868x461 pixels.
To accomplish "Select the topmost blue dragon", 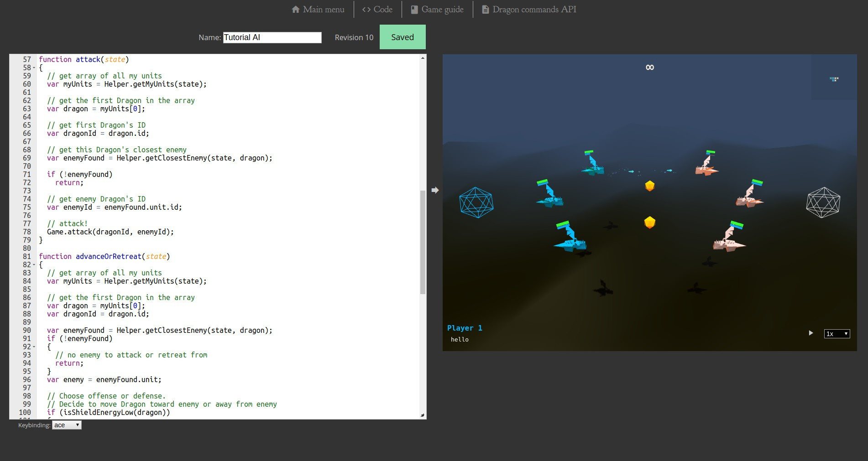I will coord(593,165).
